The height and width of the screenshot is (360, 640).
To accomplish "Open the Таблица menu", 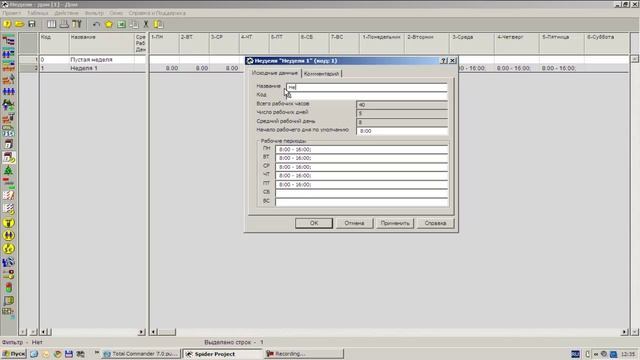I will pyautogui.click(x=38, y=13).
